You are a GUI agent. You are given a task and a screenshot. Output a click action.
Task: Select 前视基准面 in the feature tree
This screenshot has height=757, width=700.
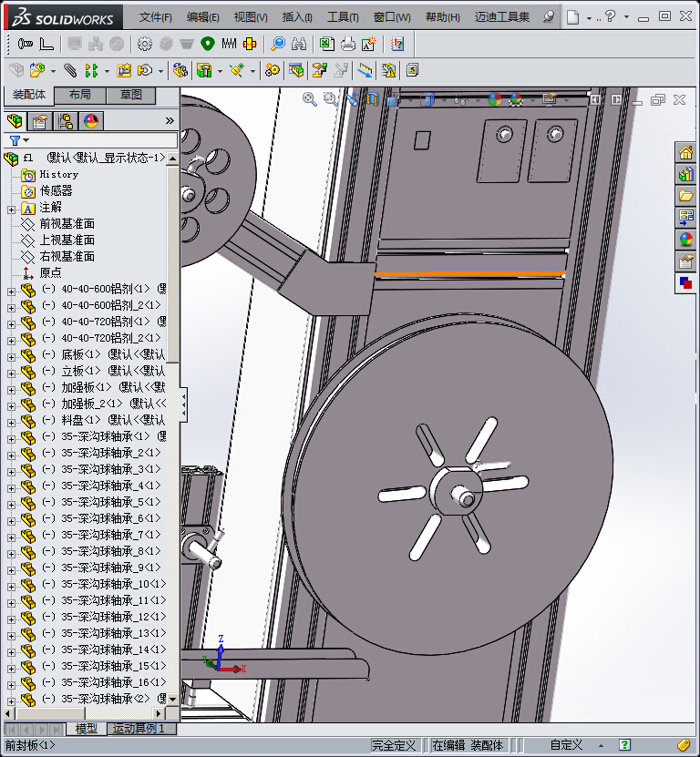pos(67,224)
